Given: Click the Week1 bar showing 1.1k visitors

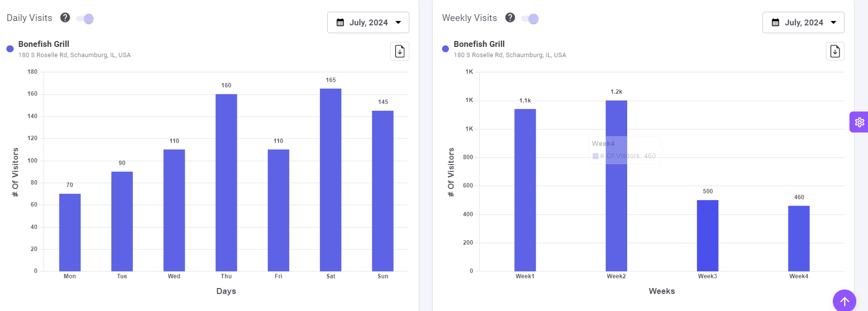Looking at the screenshot, I should pos(525,190).
